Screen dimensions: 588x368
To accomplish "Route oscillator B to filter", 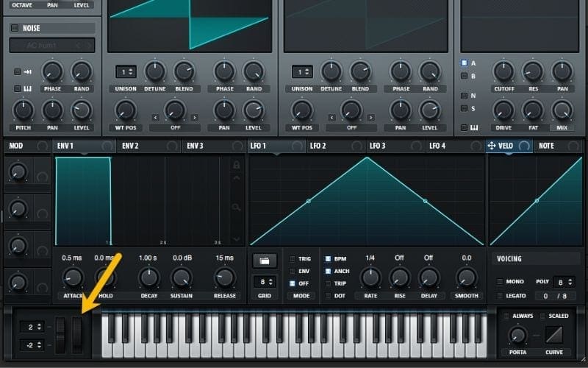I will pos(465,77).
